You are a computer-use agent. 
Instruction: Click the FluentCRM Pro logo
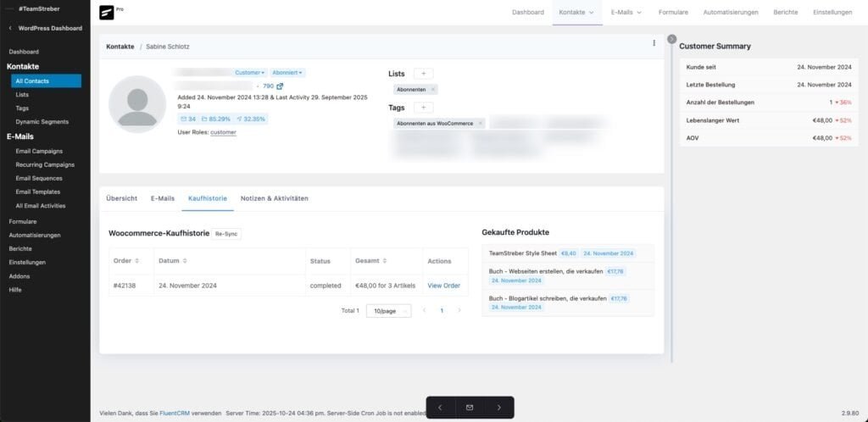(107, 12)
